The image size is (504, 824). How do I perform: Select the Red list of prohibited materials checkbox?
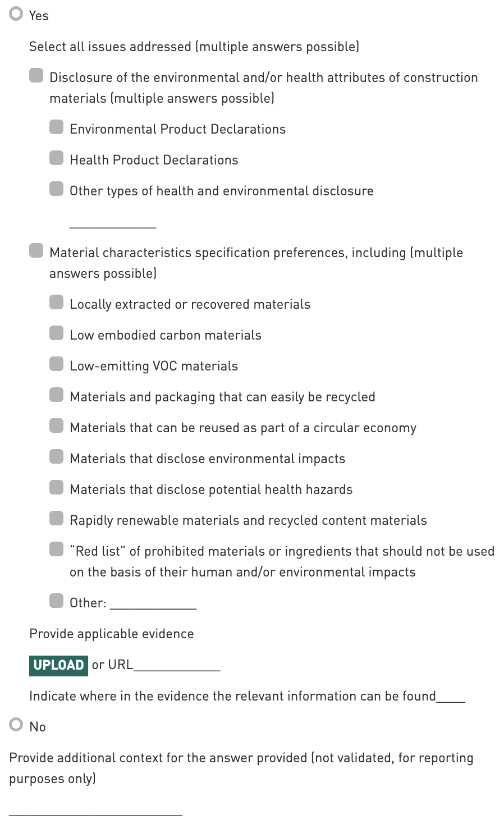[x=57, y=550]
